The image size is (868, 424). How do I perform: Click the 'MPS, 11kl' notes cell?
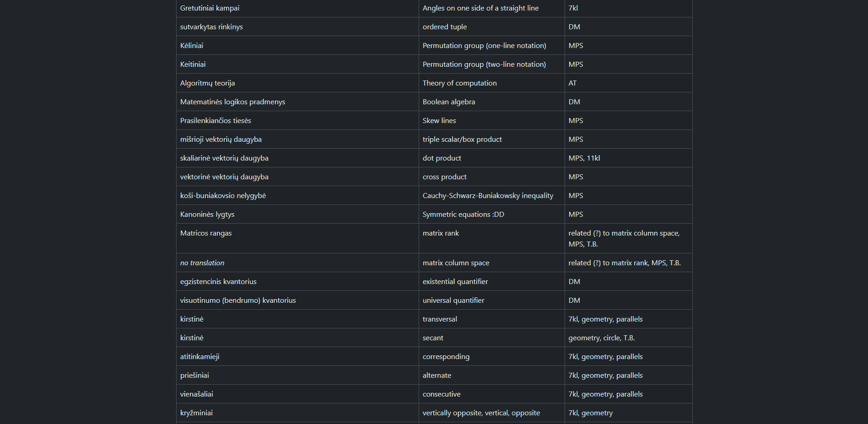(x=584, y=158)
